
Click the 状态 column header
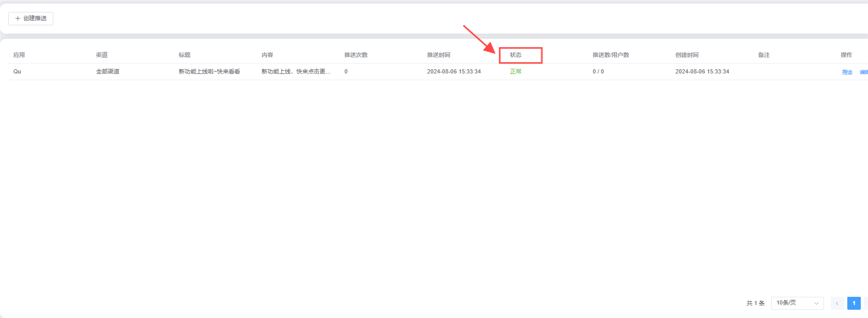(516, 55)
